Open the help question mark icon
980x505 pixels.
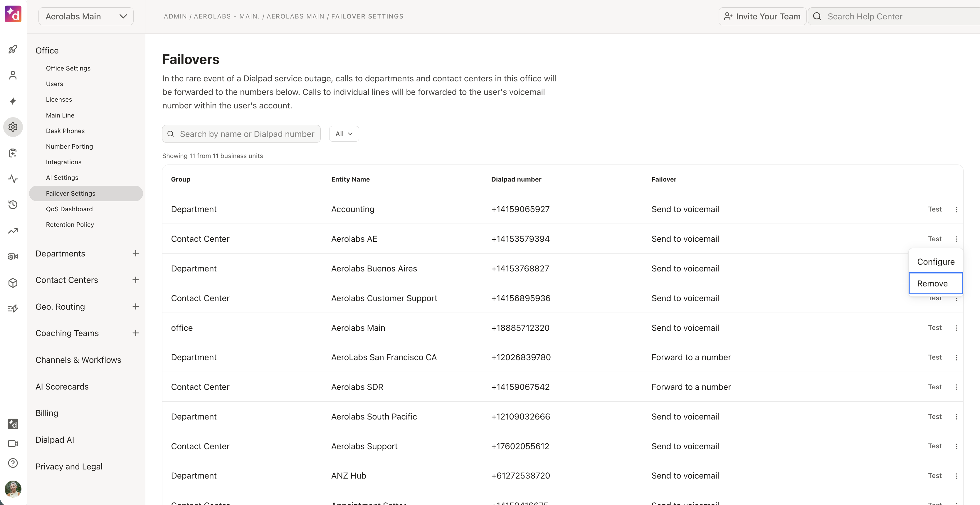pos(13,463)
